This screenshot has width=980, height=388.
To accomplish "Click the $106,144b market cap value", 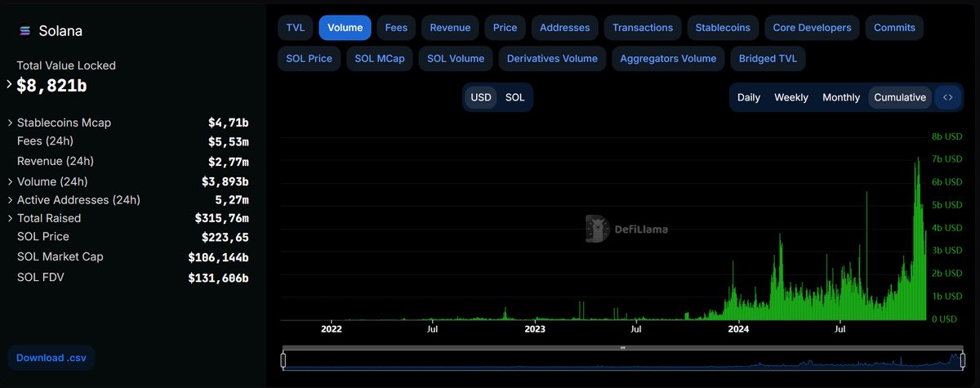I will (218, 257).
